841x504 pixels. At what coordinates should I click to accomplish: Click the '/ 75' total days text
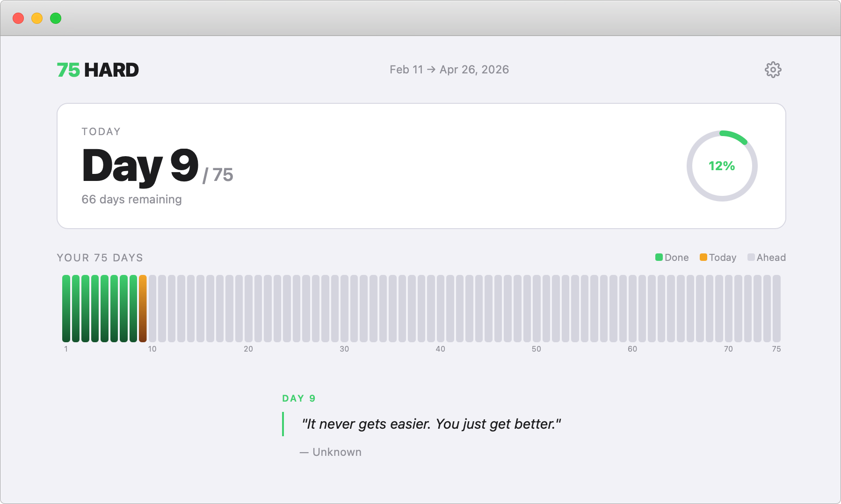click(217, 175)
